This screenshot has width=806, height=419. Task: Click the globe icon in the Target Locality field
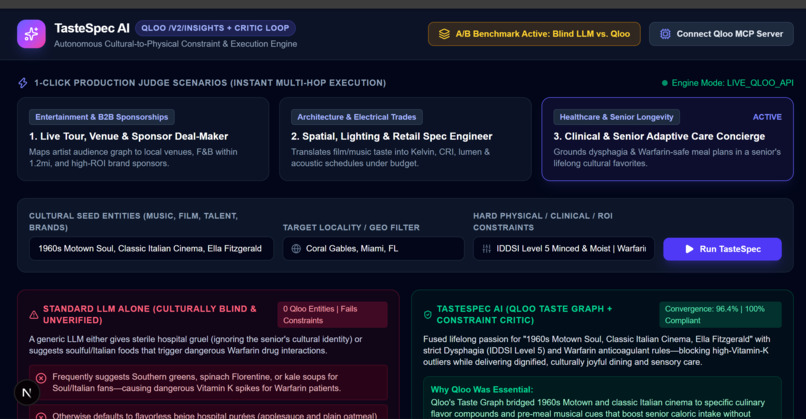coord(296,249)
